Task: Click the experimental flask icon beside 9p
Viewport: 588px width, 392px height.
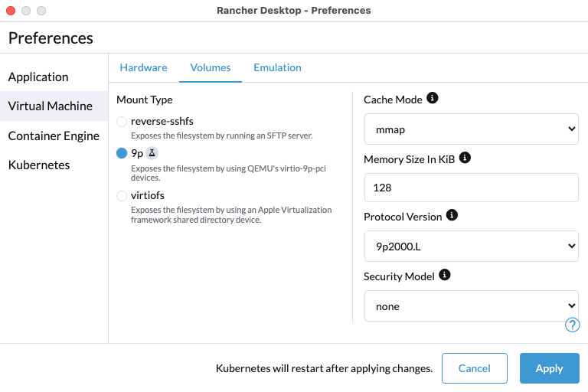Action: pos(152,153)
